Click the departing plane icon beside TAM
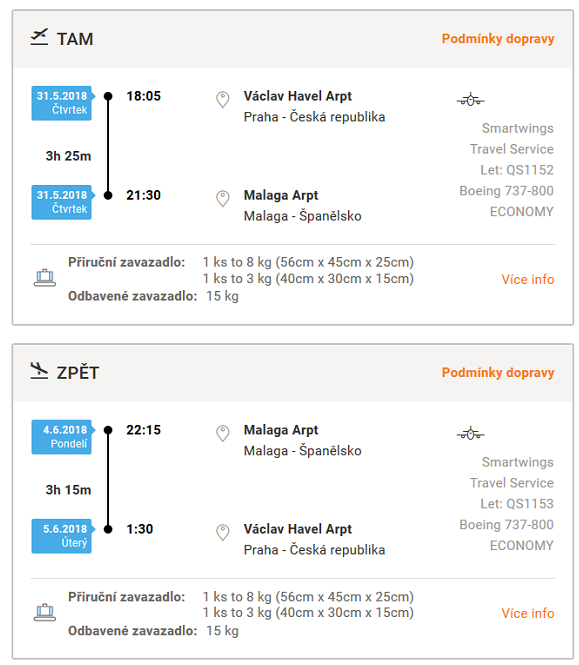This screenshot has height=665, width=579. [39, 37]
